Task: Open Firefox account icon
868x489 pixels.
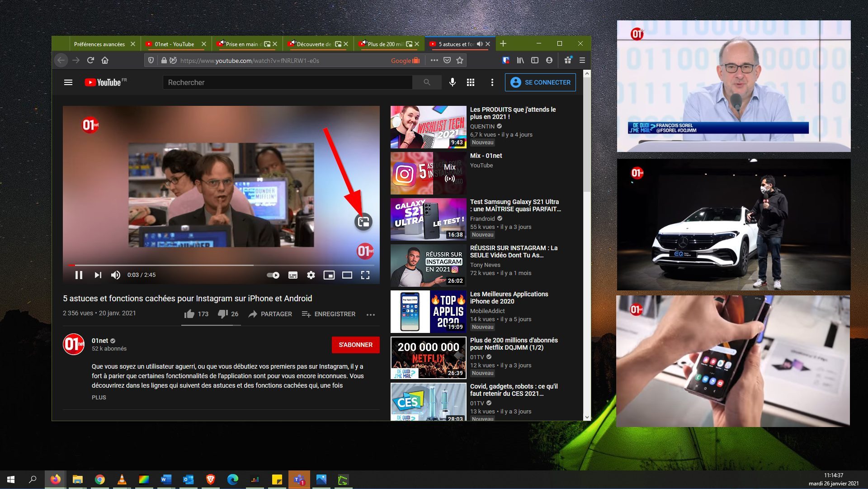Action: pos(549,60)
